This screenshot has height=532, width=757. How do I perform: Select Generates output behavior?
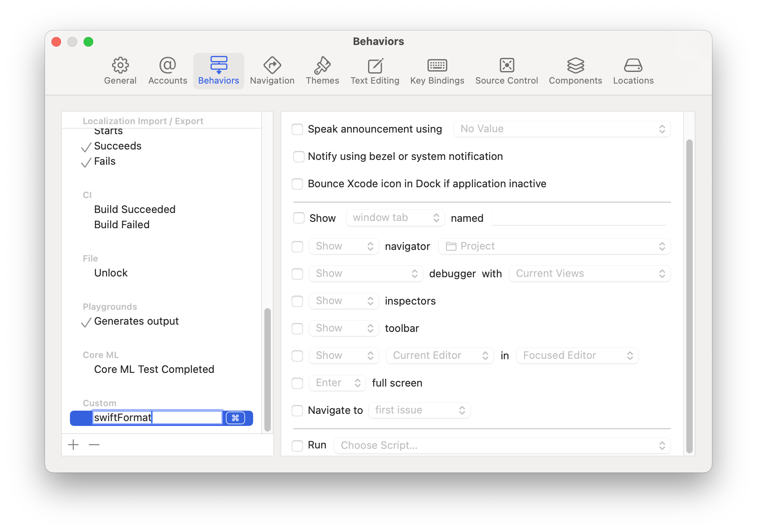pos(136,321)
